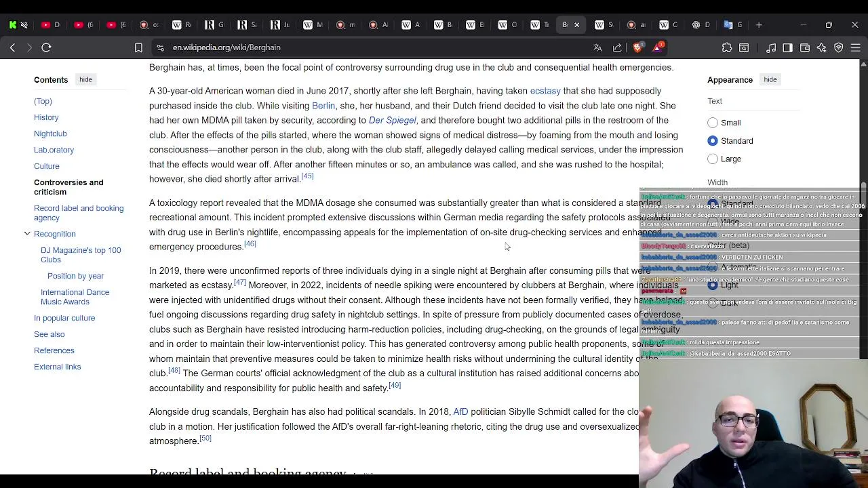
Task: Switch to the ChatGPT tab
Action: pos(701,25)
